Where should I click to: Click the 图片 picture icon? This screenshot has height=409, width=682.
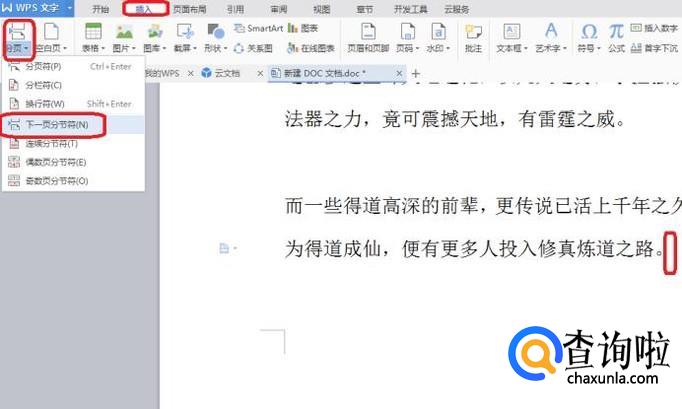coord(124,32)
